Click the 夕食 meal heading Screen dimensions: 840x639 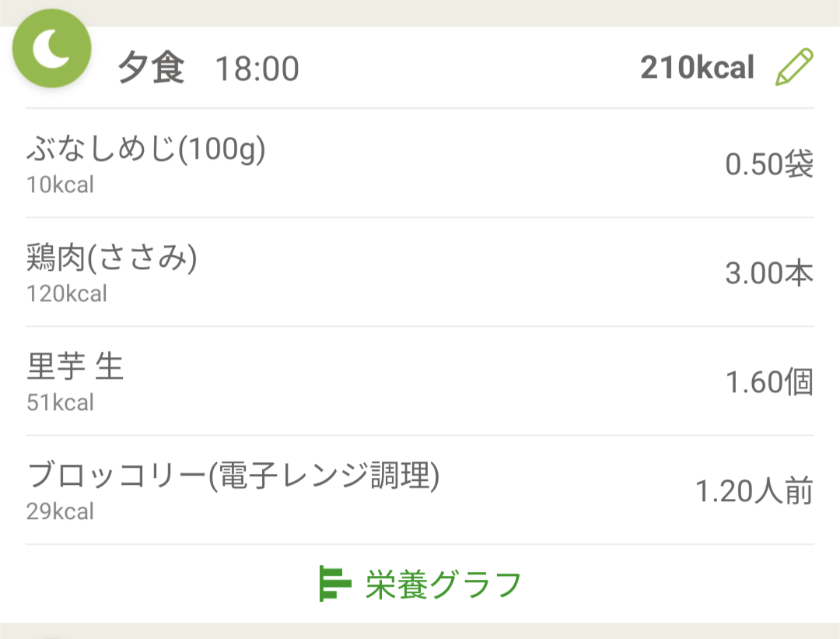click(151, 68)
